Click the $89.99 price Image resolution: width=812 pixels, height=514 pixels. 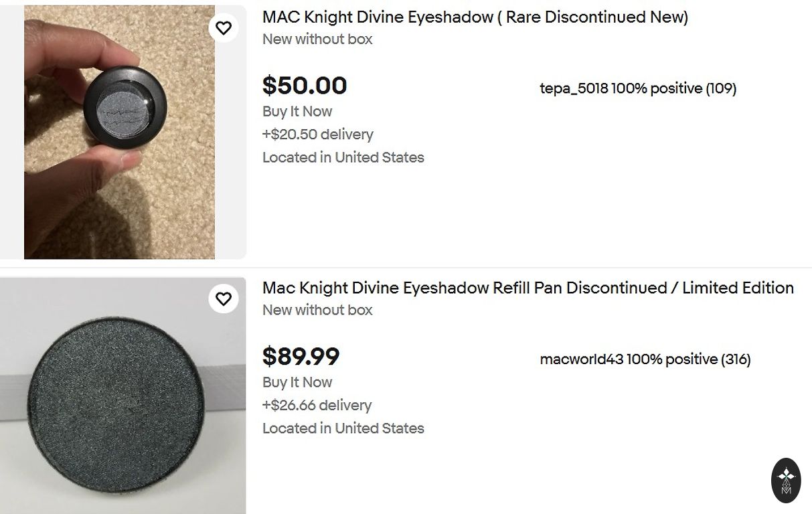click(301, 357)
